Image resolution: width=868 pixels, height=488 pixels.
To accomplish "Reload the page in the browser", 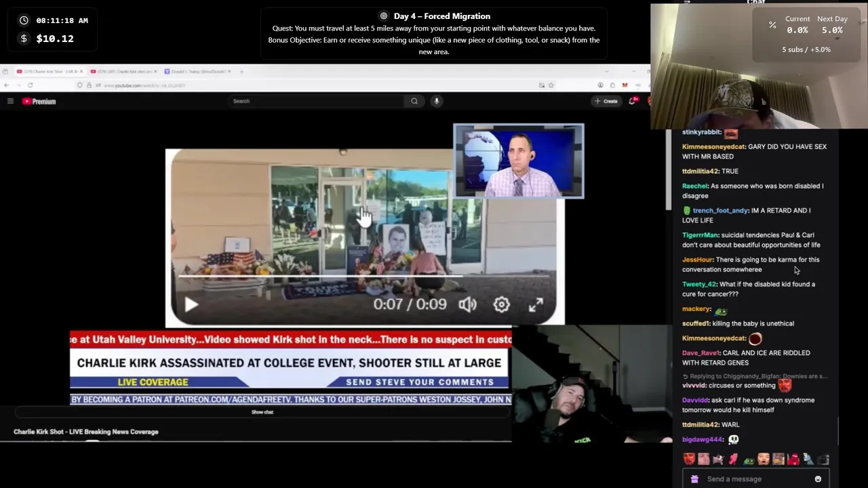I will [x=30, y=85].
